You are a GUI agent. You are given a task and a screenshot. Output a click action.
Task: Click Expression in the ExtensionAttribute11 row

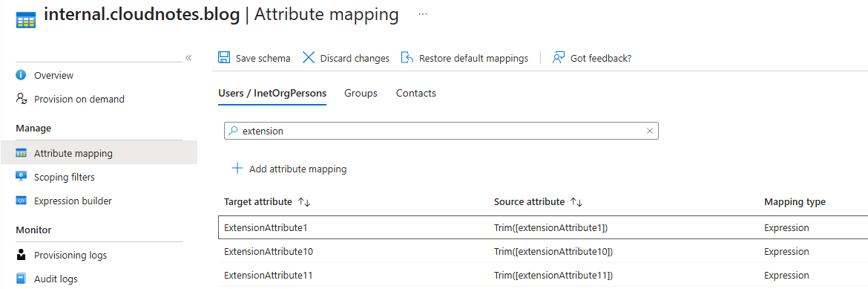pyautogui.click(x=786, y=276)
